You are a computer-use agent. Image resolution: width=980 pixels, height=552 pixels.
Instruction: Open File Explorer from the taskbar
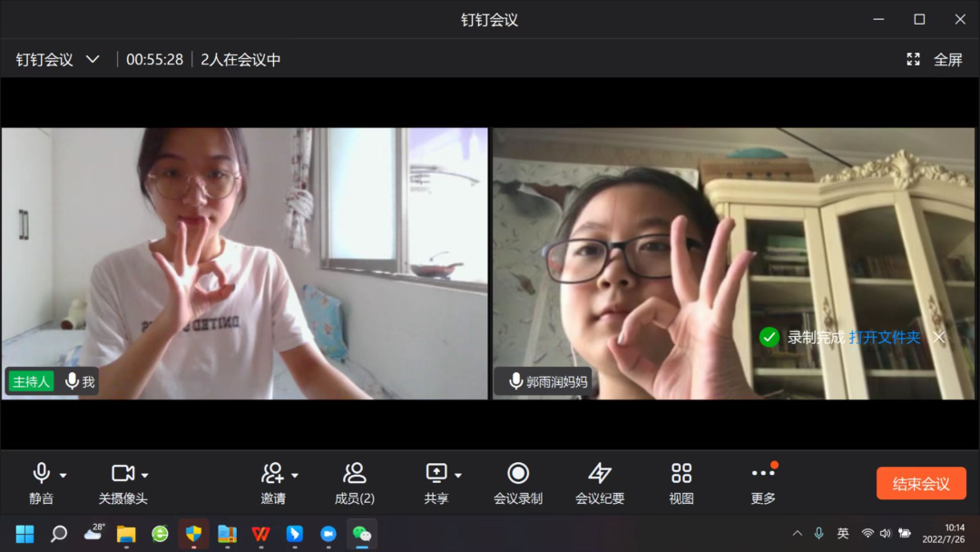click(x=126, y=534)
